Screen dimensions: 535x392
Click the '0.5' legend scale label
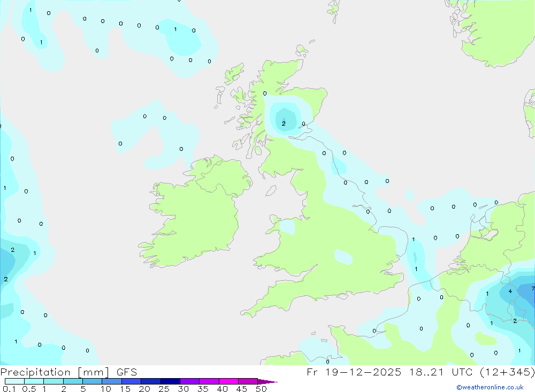tap(29, 389)
